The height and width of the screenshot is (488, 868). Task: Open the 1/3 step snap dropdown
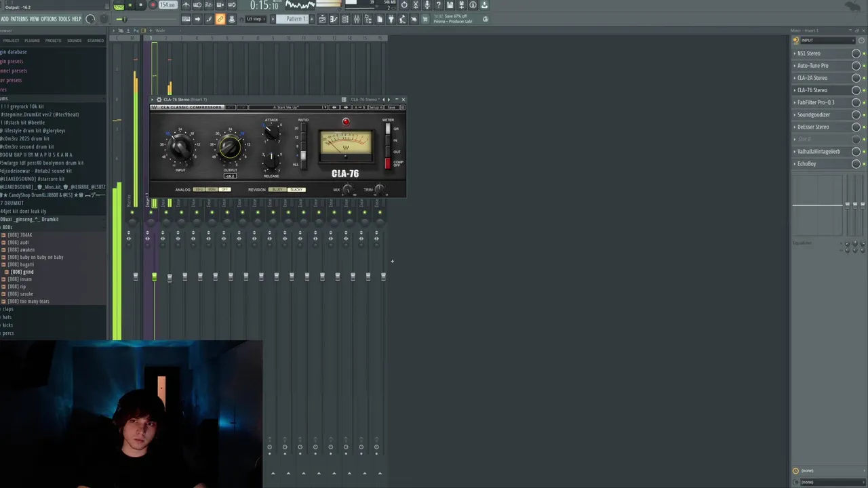[257, 19]
